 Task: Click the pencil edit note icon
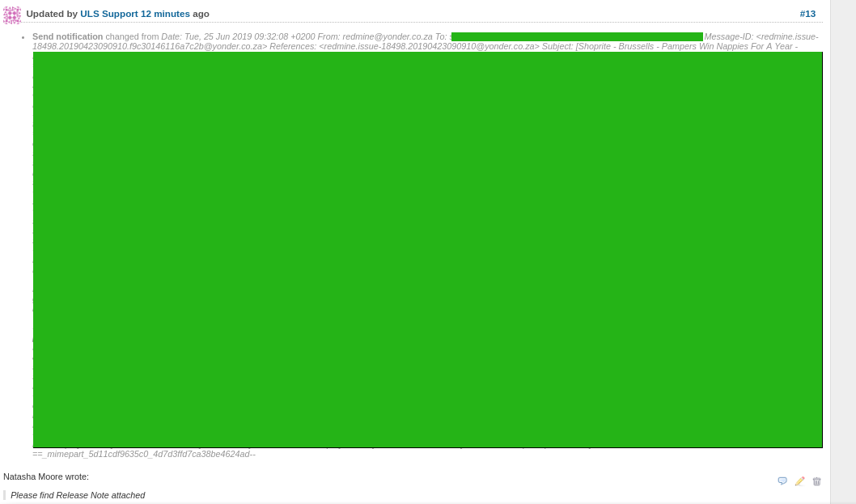(x=799, y=481)
